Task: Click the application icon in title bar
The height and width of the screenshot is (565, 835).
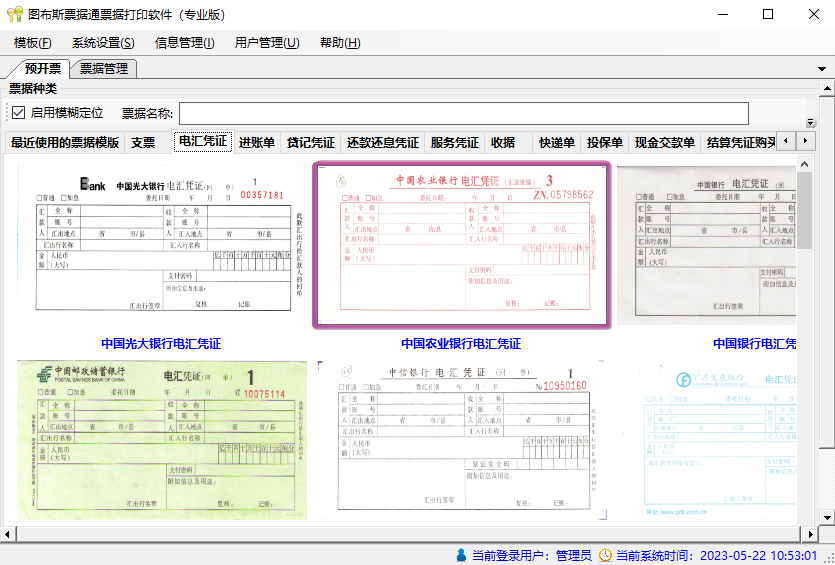Action: click(x=14, y=14)
